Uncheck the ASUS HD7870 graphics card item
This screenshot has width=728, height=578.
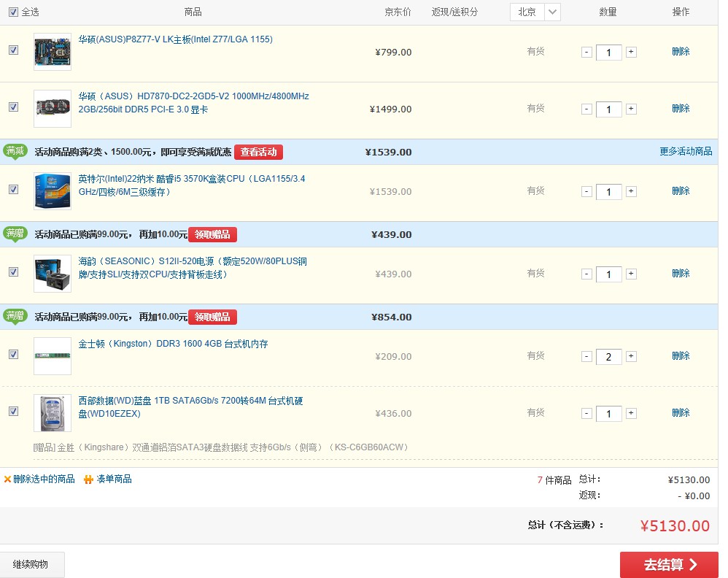coord(13,107)
